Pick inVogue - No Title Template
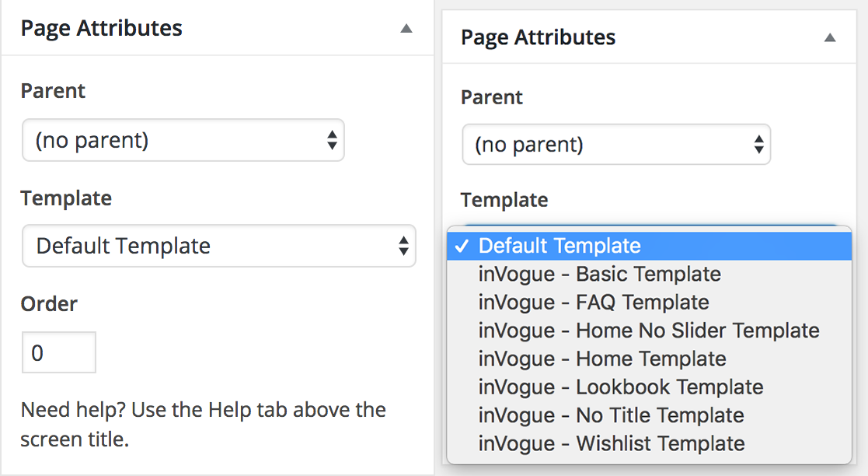This screenshot has width=868, height=476. [611, 415]
